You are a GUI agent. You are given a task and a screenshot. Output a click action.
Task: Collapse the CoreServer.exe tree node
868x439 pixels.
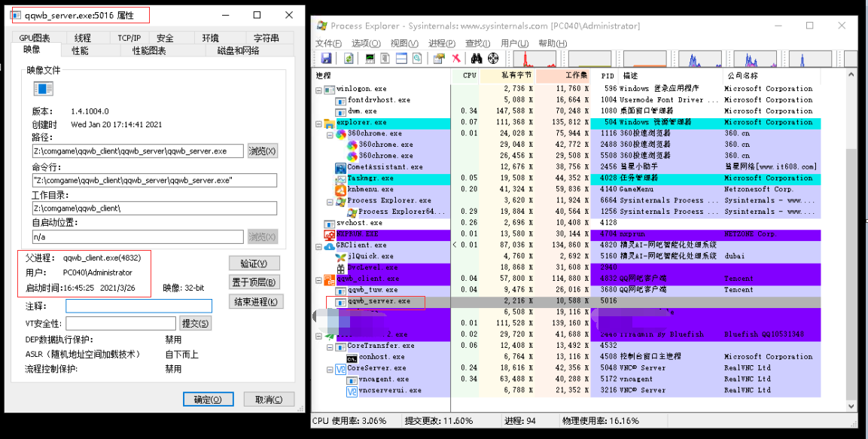[x=330, y=368]
